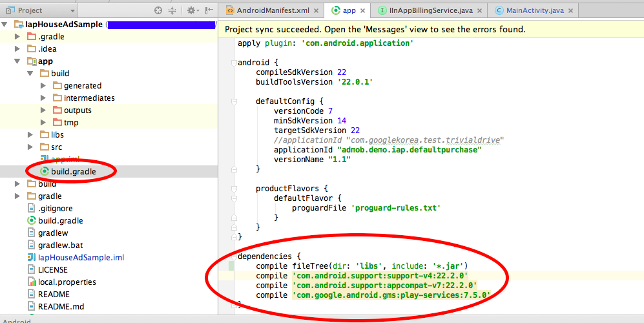
Task: Click the applicationId "admob.demo.iap.defaultpurchase" line
Action: pyautogui.click(x=378, y=150)
